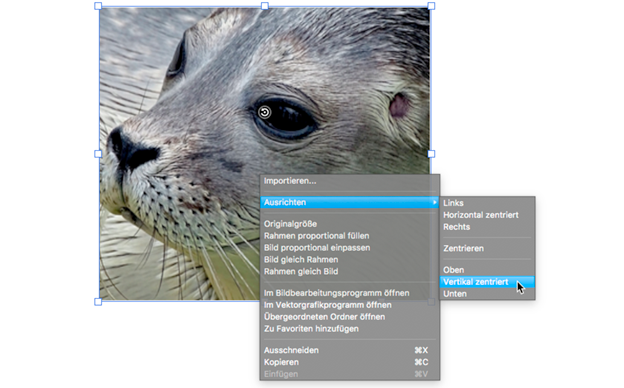Choose Rahmen proportional füllen
This screenshot has width=624, height=388.
[350, 236]
